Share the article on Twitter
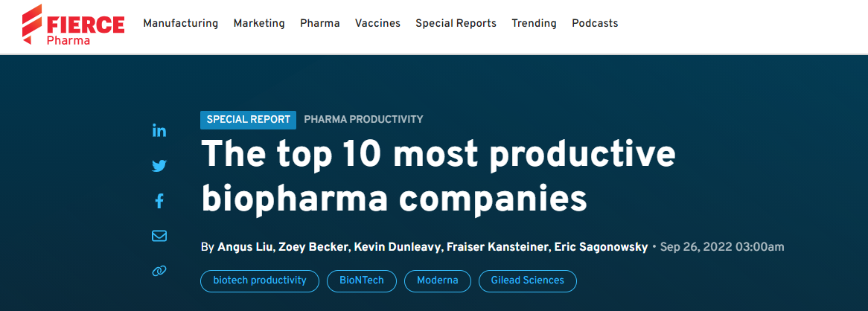 (159, 165)
